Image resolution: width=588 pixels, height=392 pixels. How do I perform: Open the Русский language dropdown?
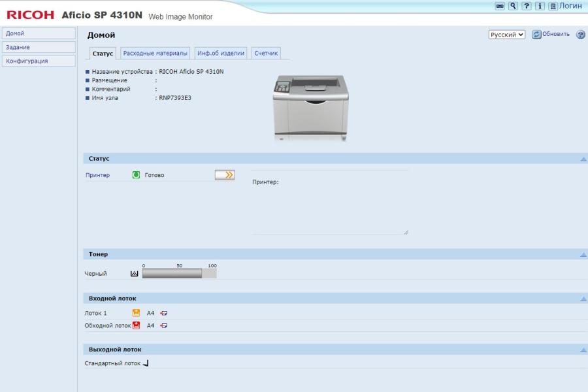tap(506, 35)
